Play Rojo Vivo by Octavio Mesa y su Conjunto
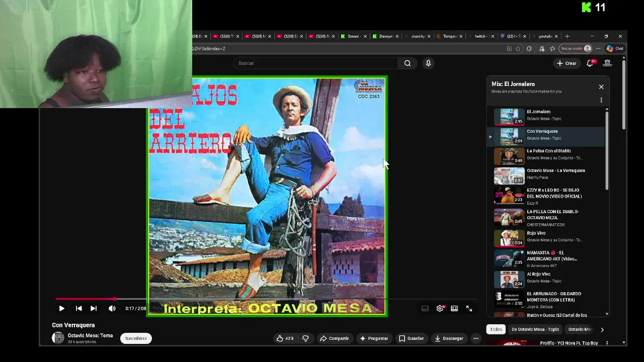 547,237
